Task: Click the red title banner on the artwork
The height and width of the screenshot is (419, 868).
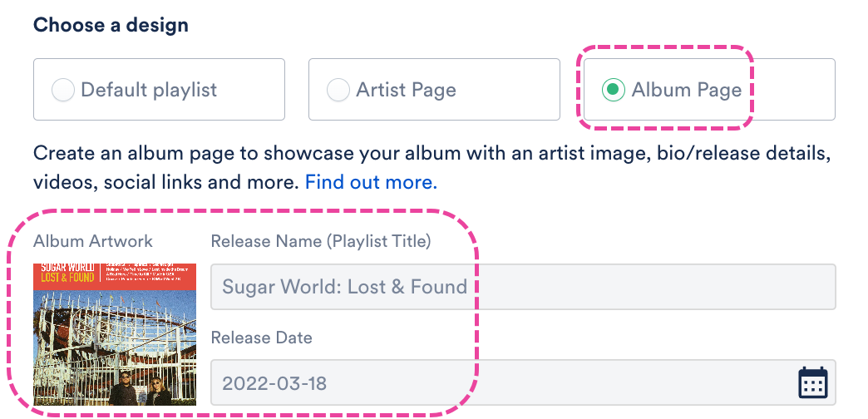Action: [x=115, y=276]
